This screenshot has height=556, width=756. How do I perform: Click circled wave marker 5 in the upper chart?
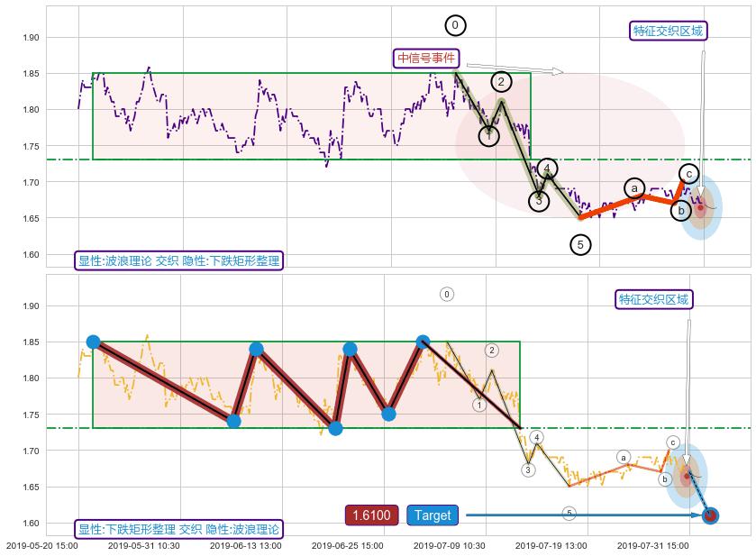(x=580, y=244)
